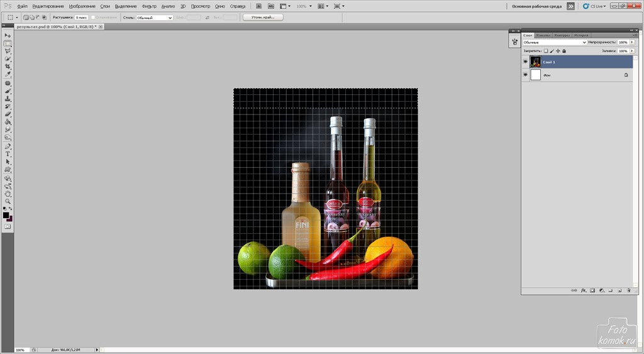Switch to the История tab
This screenshot has height=354, width=644.
[581, 35]
